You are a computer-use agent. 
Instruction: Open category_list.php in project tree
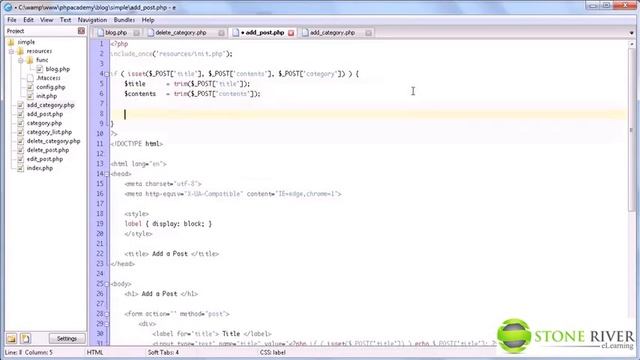click(x=49, y=132)
